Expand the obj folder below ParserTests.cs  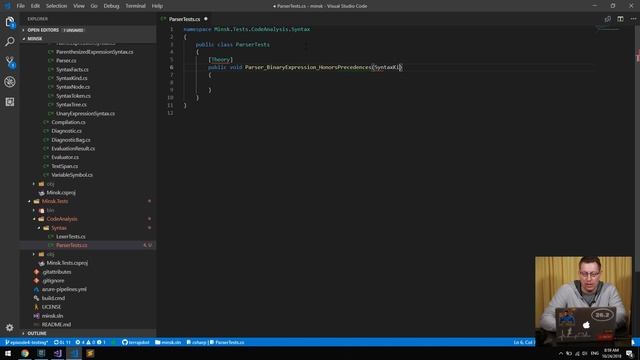click(88, 254)
